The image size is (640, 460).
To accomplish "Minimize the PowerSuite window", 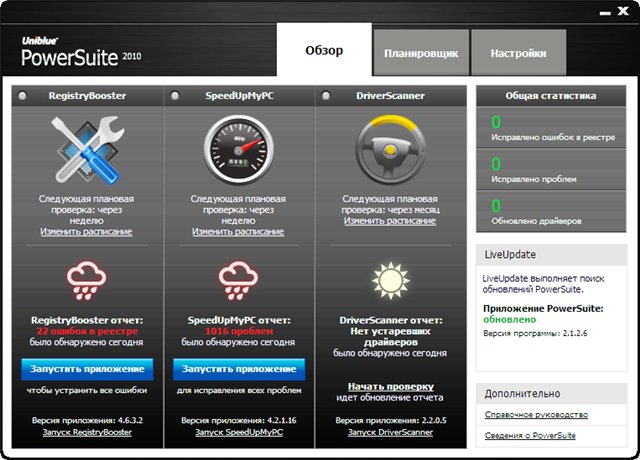I will (605, 13).
